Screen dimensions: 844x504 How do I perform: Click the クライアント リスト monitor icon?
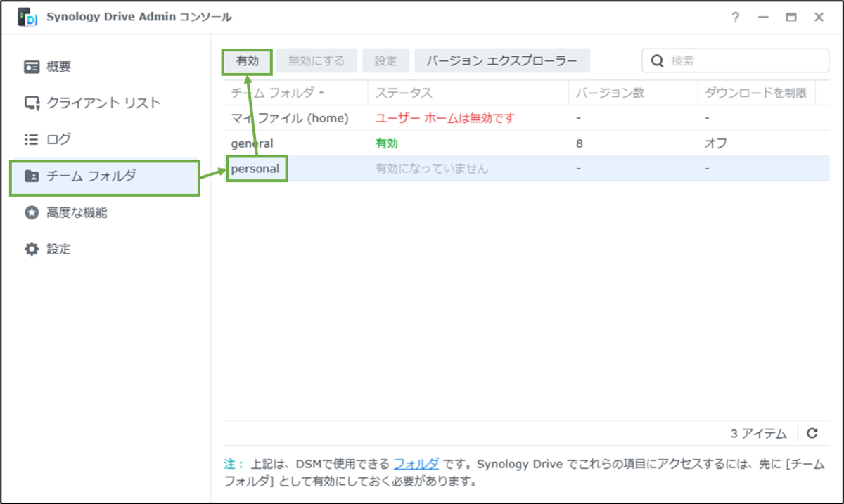[x=32, y=103]
